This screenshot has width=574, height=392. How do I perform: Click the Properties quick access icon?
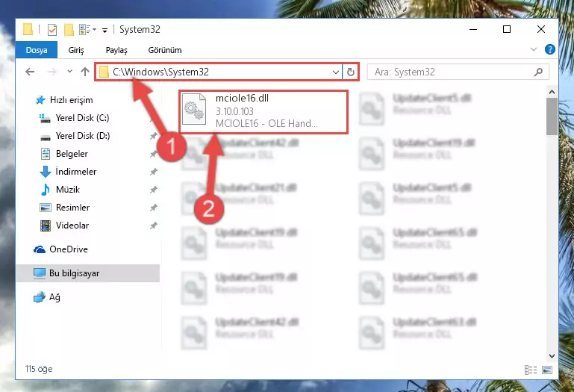click(x=52, y=30)
